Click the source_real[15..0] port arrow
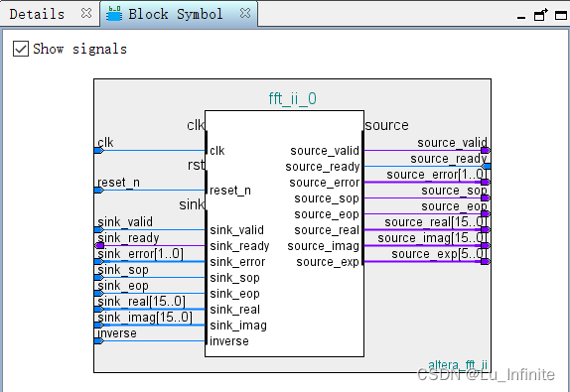This screenshot has width=570, height=392. pyautogui.click(x=486, y=229)
